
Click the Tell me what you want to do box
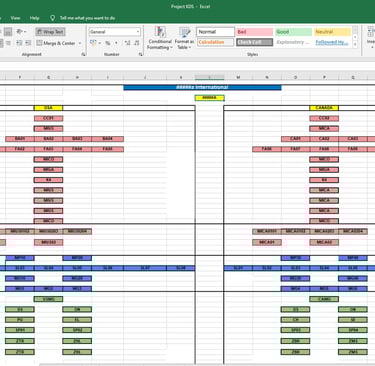click(x=87, y=18)
